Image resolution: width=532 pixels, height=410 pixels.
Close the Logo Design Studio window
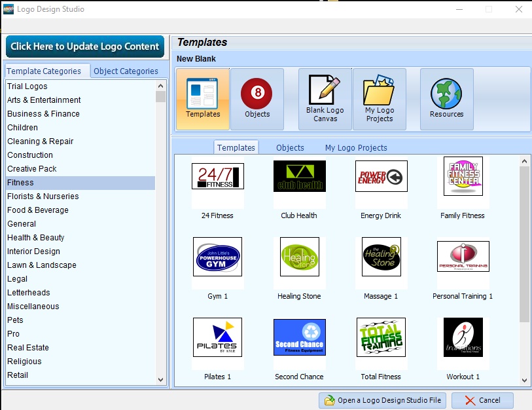point(519,9)
